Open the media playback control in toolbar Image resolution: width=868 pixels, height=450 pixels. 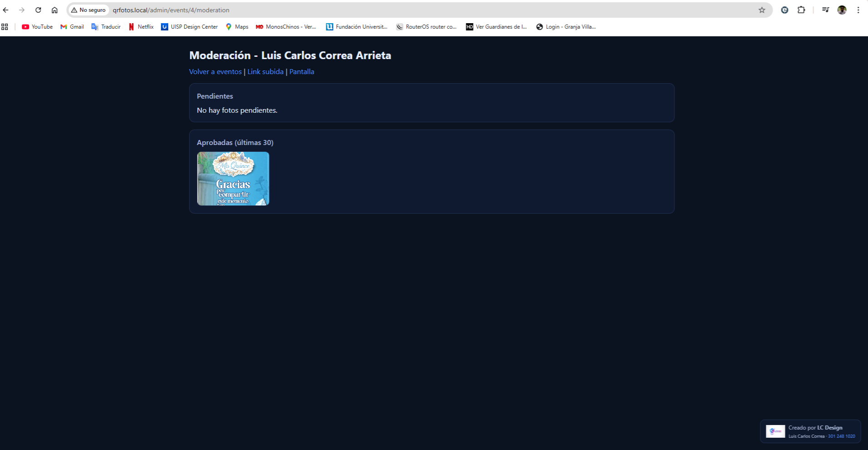tap(825, 10)
